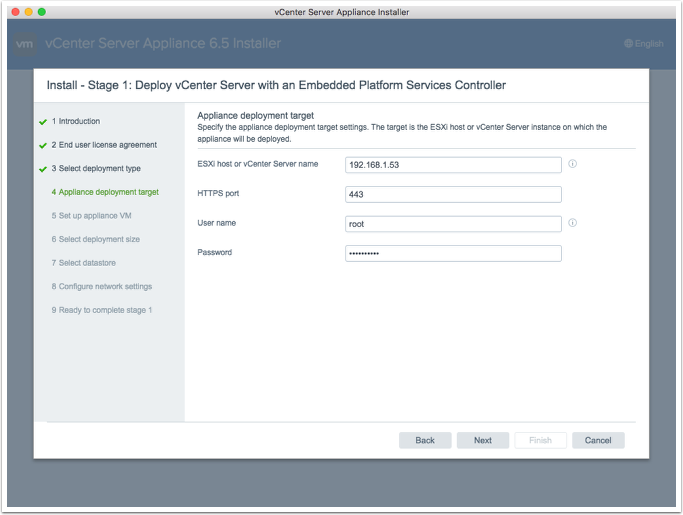This screenshot has height=515, width=683.
Task: Click the globe icon for English language
Action: point(628,44)
